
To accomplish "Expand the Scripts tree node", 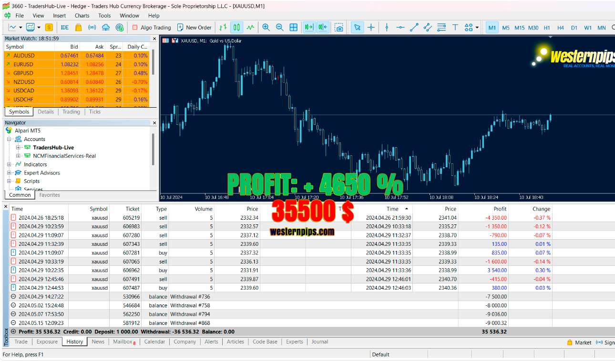I will (9, 181).
